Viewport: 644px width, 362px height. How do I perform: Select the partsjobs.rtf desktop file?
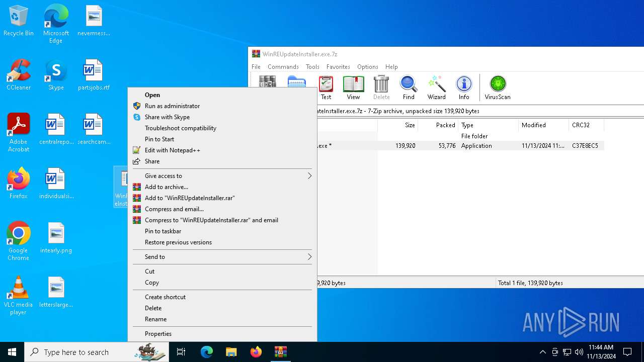pos(94,75)
